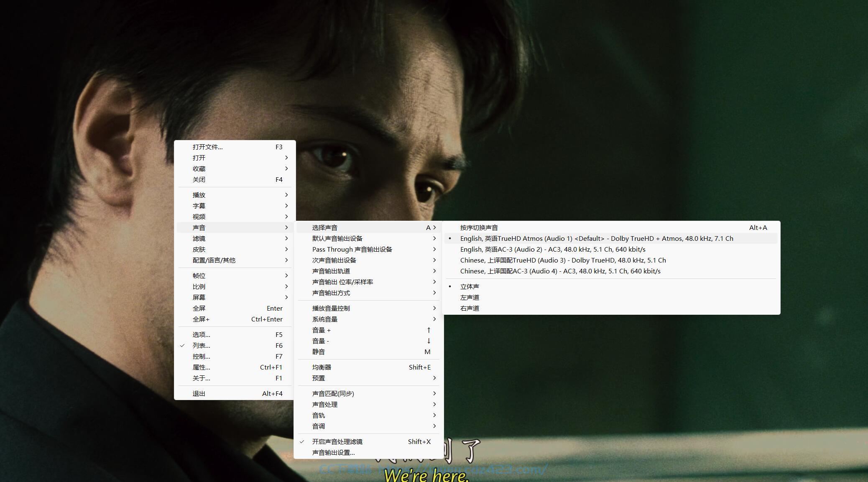Open 声音输出设置... entry
This screenshot has height=482, width=868.
tap(369, 452)
